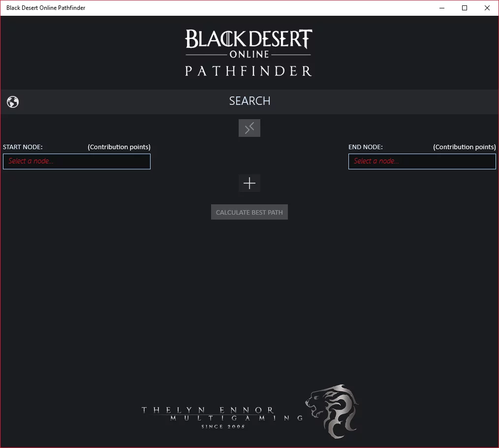Screen dimensions: 499x448
Task: Click the END NODE: label
Action: [365, 147]
